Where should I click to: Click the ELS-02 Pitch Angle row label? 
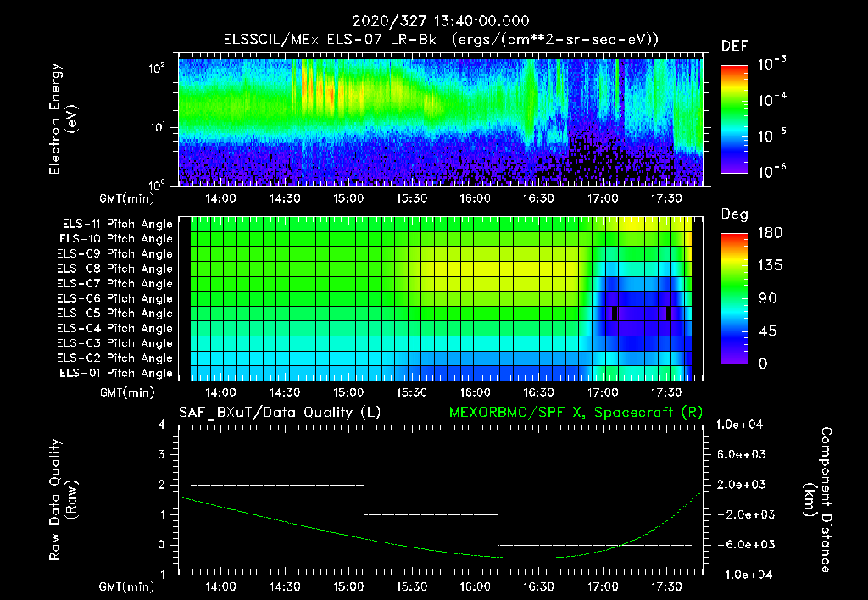tap(115, 358)
